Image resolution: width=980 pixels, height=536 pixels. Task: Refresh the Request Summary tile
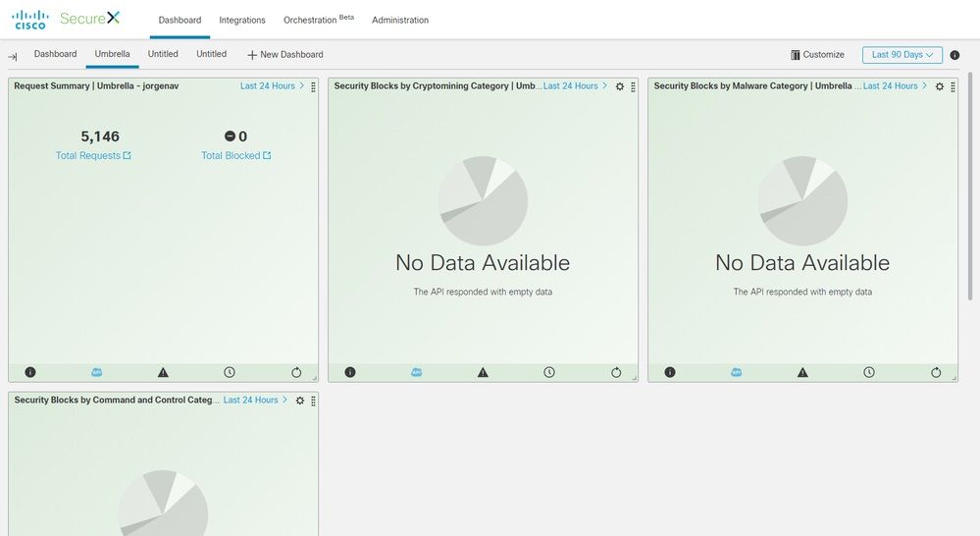click(x=296, y=372)
